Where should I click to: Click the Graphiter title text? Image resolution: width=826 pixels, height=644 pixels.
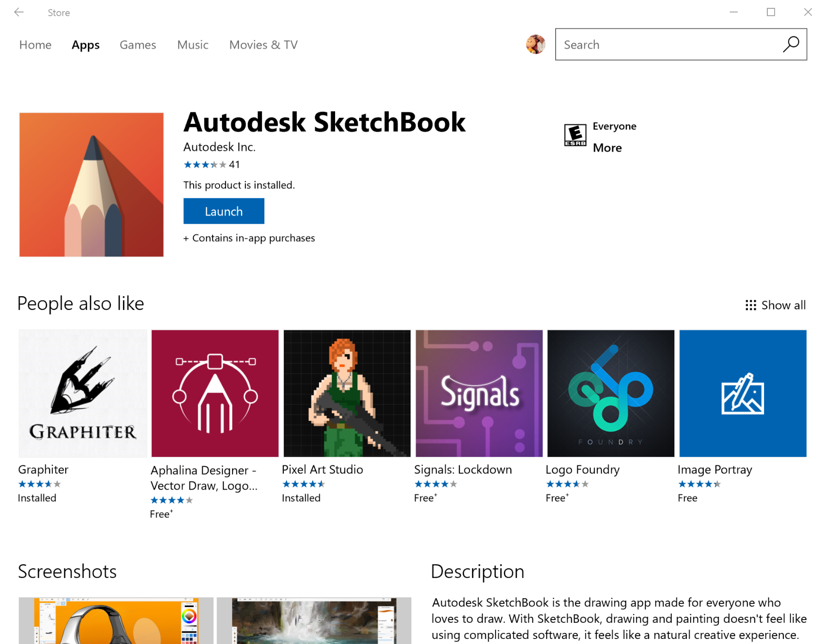[43, 470]
